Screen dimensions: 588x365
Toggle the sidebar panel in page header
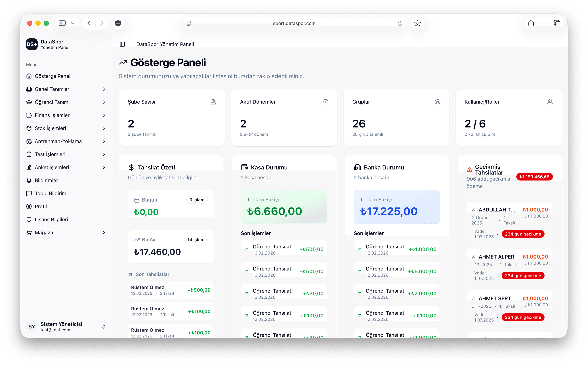pos(122,44)
